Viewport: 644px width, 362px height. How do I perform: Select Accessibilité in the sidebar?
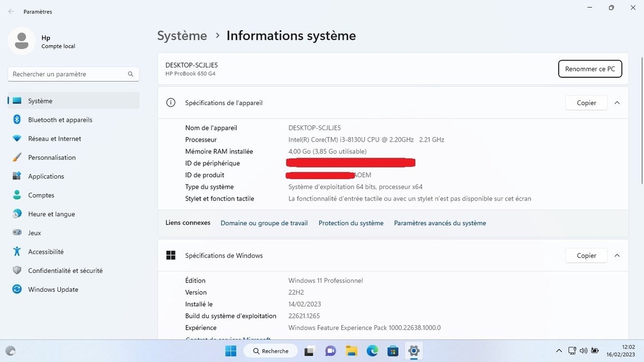point(74,252)
